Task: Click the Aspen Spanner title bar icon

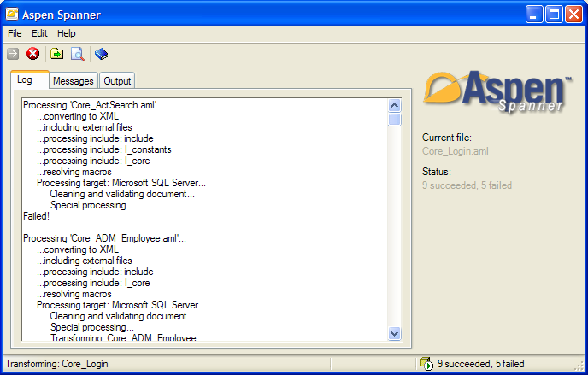Action: [x=13, y=14]
